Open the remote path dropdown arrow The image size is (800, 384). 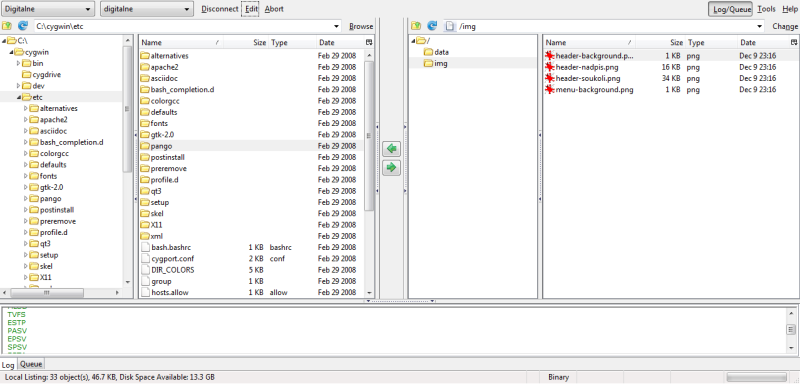[759, 27]
